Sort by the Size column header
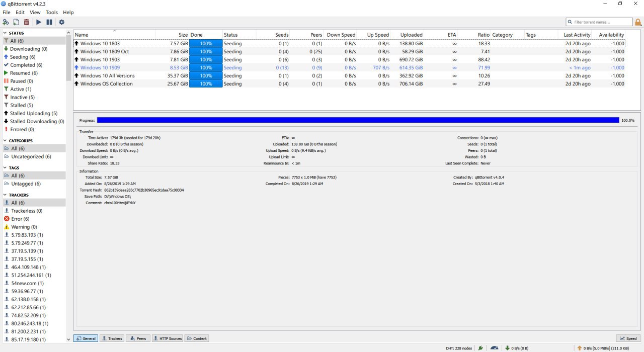 pos(172,35)
